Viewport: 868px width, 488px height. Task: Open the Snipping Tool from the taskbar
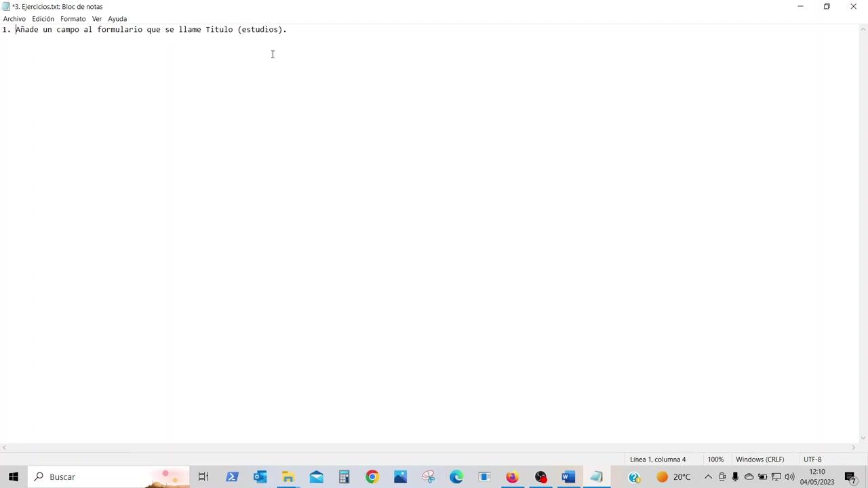click(428, 477)
